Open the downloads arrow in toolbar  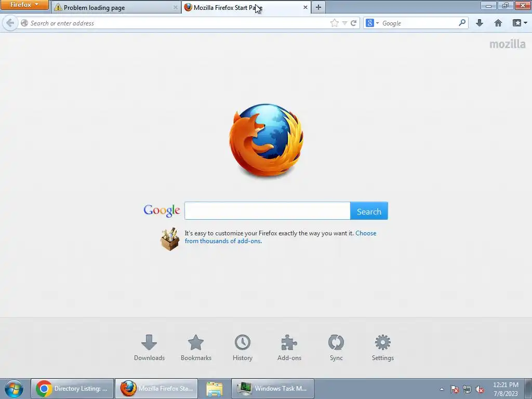[x=479, y=23]
